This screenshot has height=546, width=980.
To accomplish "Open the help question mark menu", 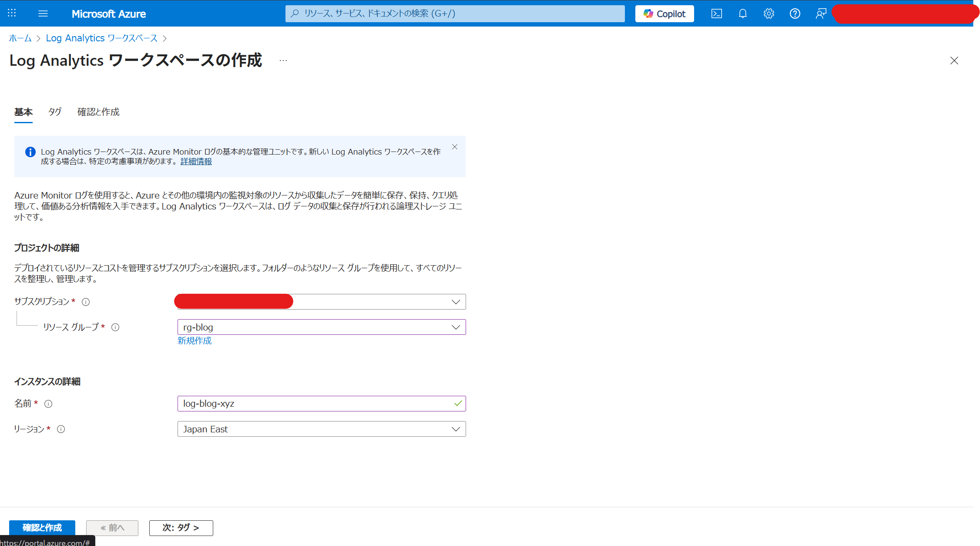I will tap(795, 13).
